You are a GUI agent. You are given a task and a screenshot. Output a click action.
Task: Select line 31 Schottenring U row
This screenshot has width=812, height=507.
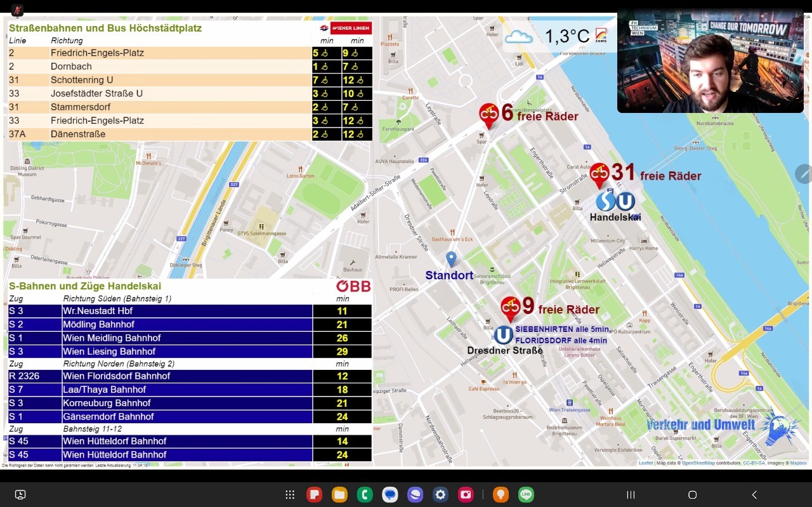click(190, 80)
